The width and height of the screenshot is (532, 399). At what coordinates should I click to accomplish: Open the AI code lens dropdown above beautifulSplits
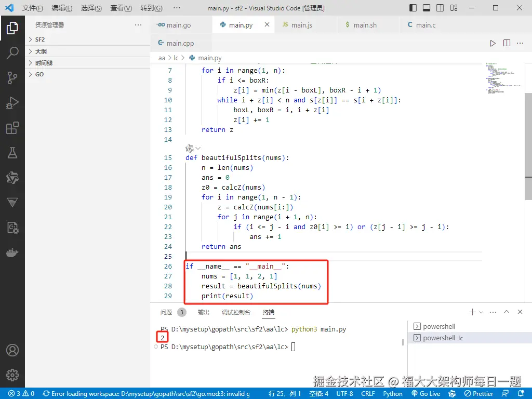pos(193,148)
